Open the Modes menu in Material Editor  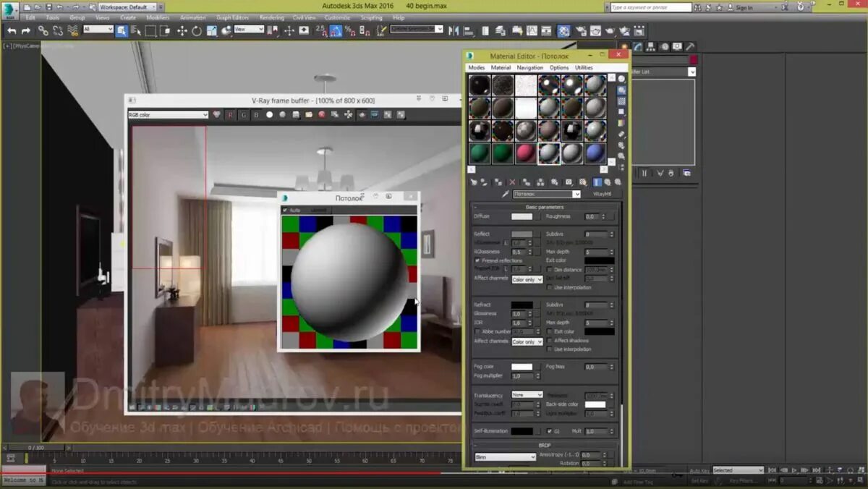click(x=477, y=67)
